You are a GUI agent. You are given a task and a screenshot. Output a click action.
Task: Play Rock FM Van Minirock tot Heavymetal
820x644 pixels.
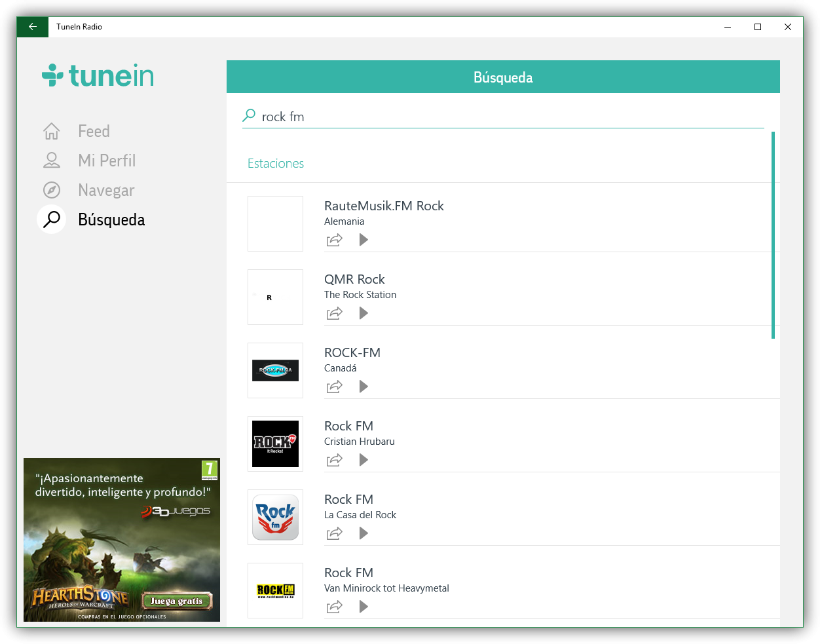(x=363, y=607)
